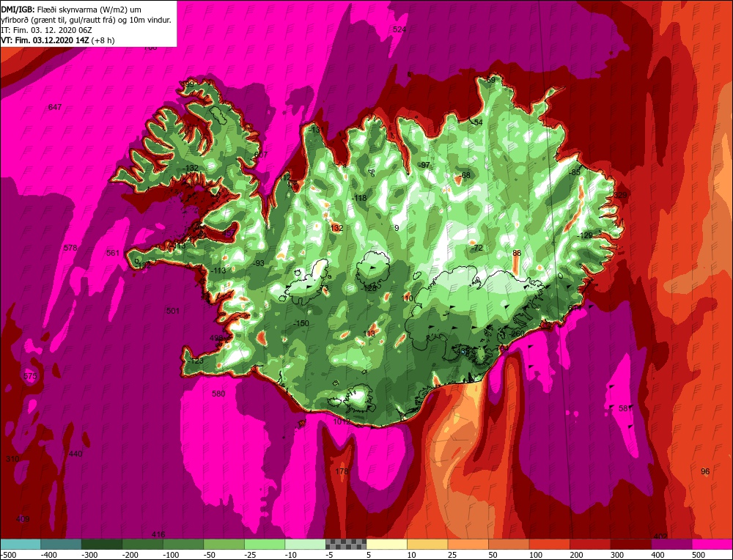Click the red legend swatch between 100 and 200
Viewport: 733px width, 560px height.
[549, 544]
